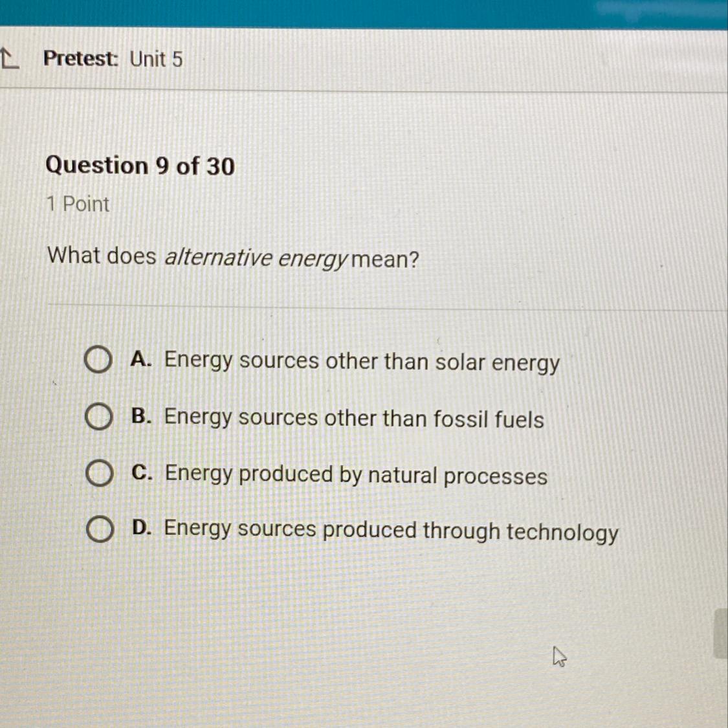
Task: Click answer text 'Energy sources other than fossil fuels'
Action: point(354,419)
